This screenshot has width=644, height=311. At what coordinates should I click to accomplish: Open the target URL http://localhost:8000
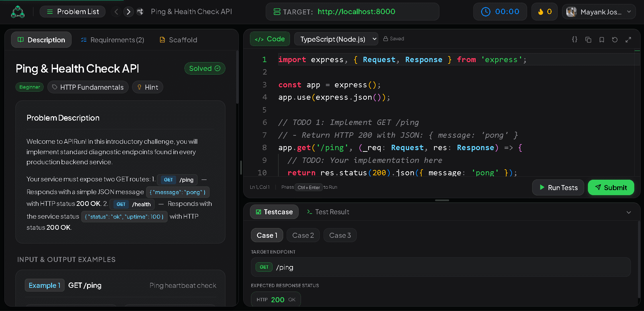point(356,12)
